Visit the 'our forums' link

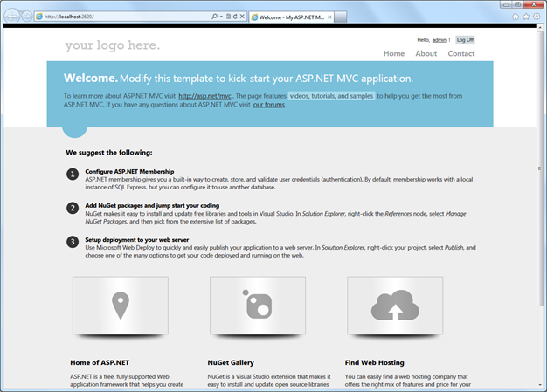(269, 105)
